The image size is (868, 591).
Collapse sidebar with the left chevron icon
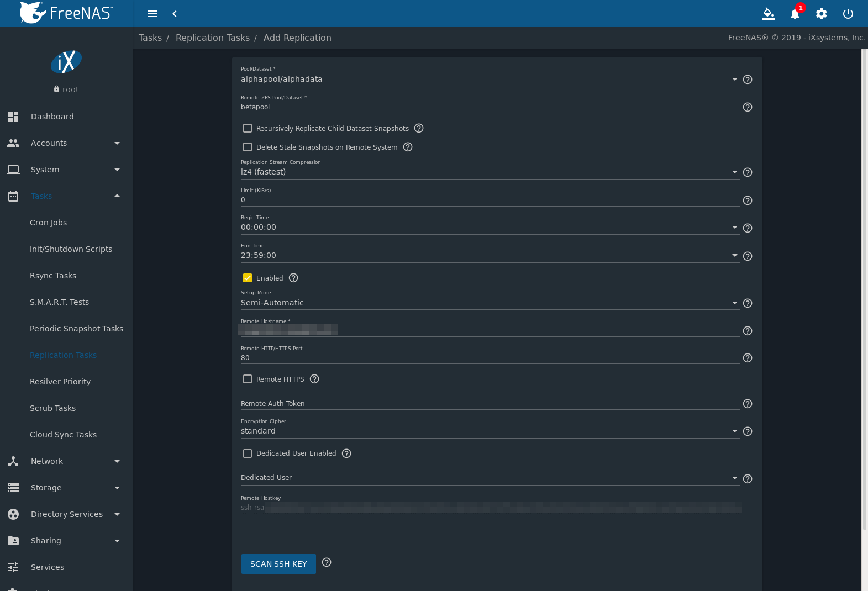pos(175,14)
